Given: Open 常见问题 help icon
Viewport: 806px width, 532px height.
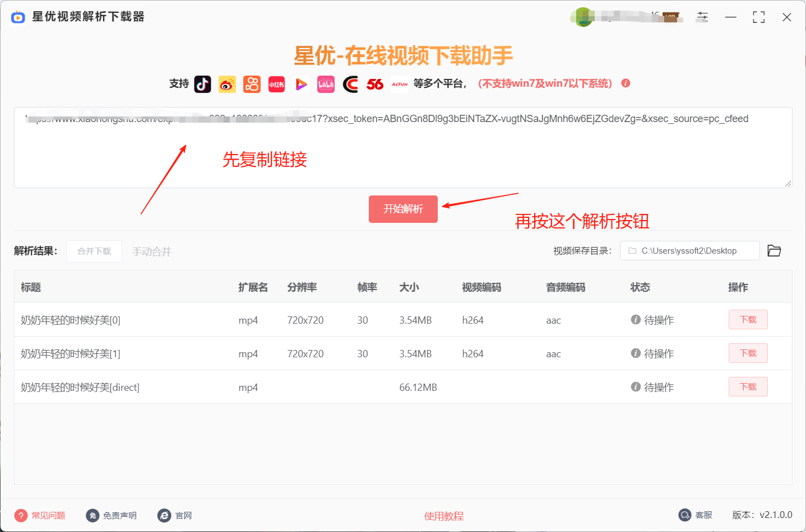Looking at the screenshot, I should click(21, 516).
